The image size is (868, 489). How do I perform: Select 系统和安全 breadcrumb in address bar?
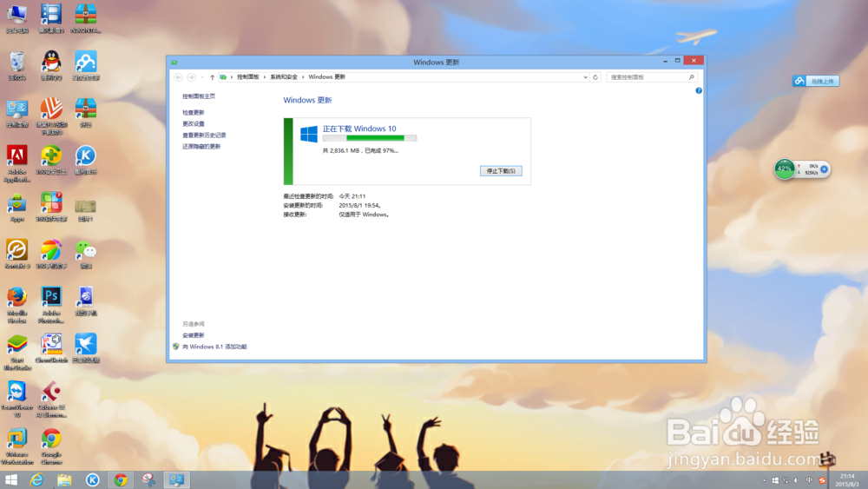(x=284, y=77)
